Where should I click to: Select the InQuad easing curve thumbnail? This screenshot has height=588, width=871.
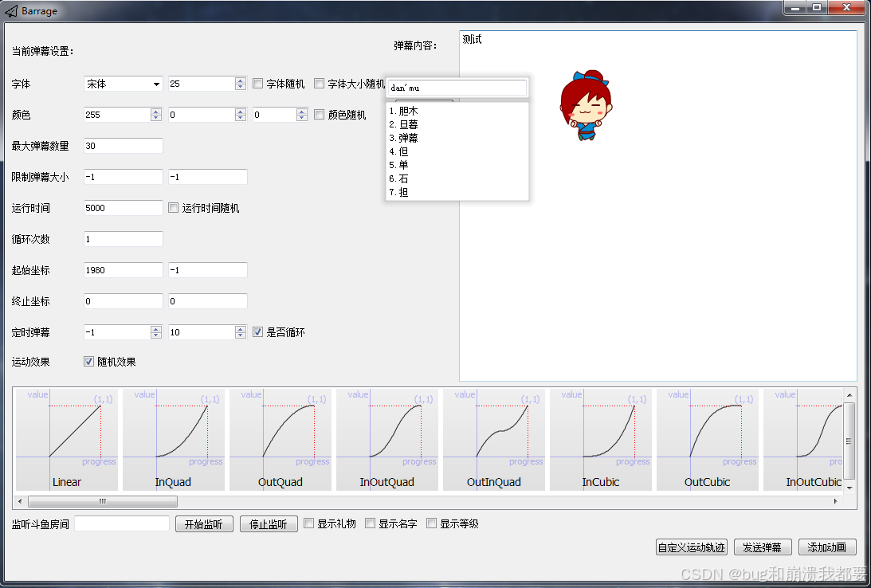coord(173,439)
